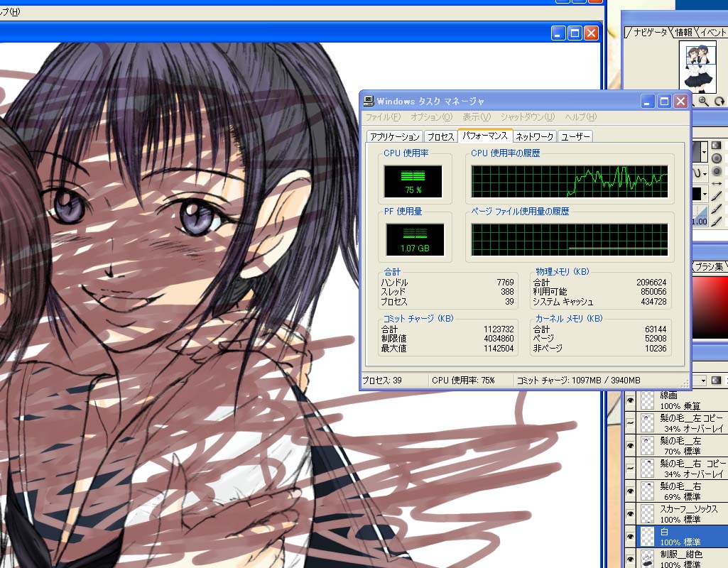Toggle visibility of the selected 白 layer

coord(630,537)
